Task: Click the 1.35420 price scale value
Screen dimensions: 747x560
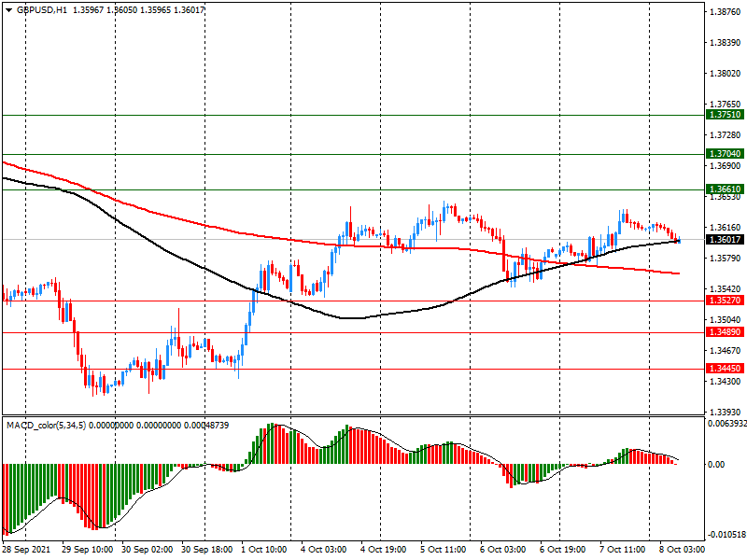Action: tap(726, 289)
